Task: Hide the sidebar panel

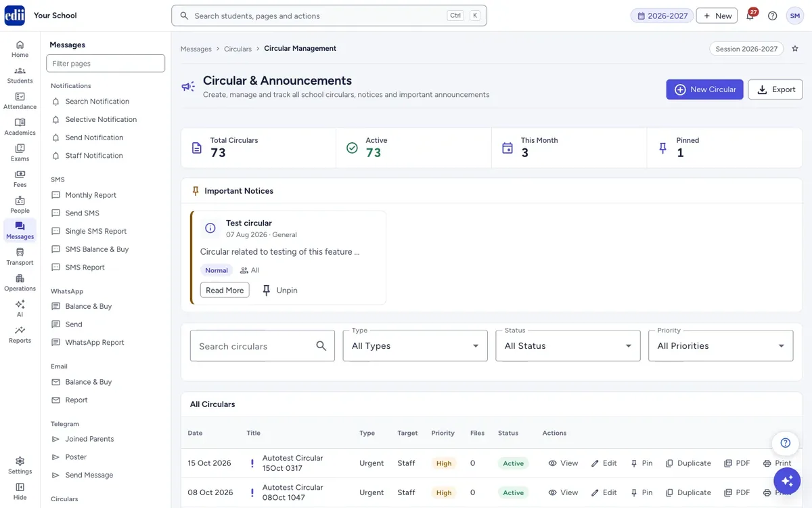Action: (20, 491)
